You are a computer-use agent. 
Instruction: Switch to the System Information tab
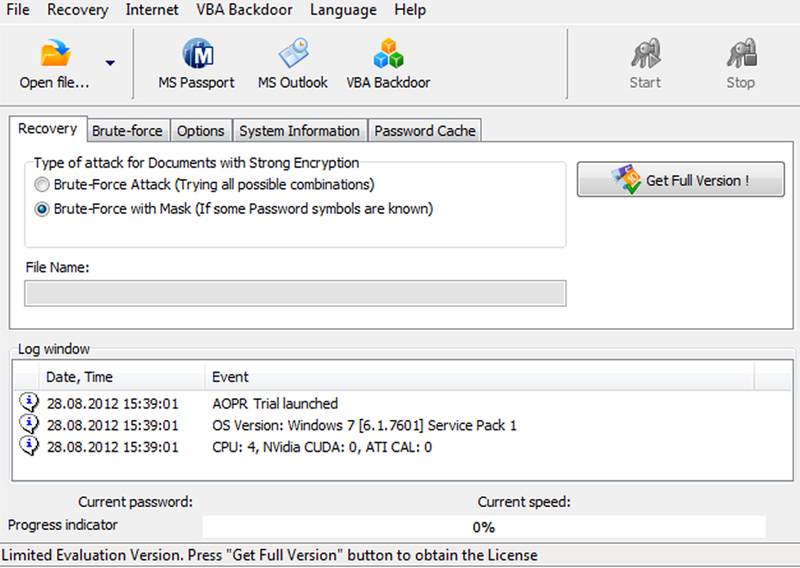click(299, 131)
